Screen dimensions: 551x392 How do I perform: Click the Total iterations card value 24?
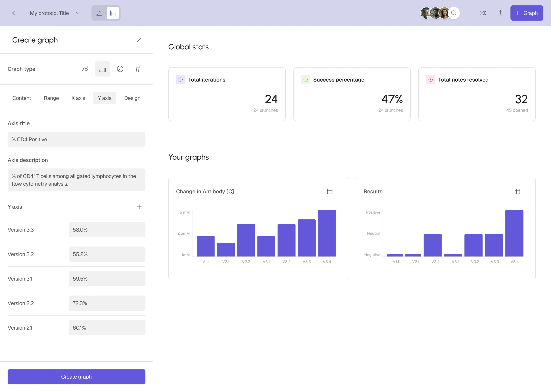pos(271,99)
